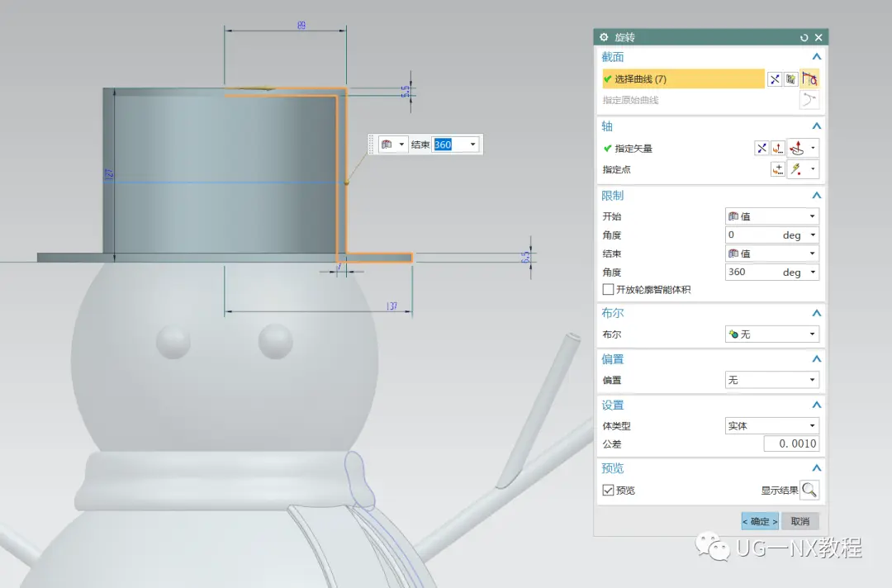Collapse the 布尔 section
Image resolution: width=892 pixels, height=588 pixels.
pyautogui.click(x=816, y=313)
